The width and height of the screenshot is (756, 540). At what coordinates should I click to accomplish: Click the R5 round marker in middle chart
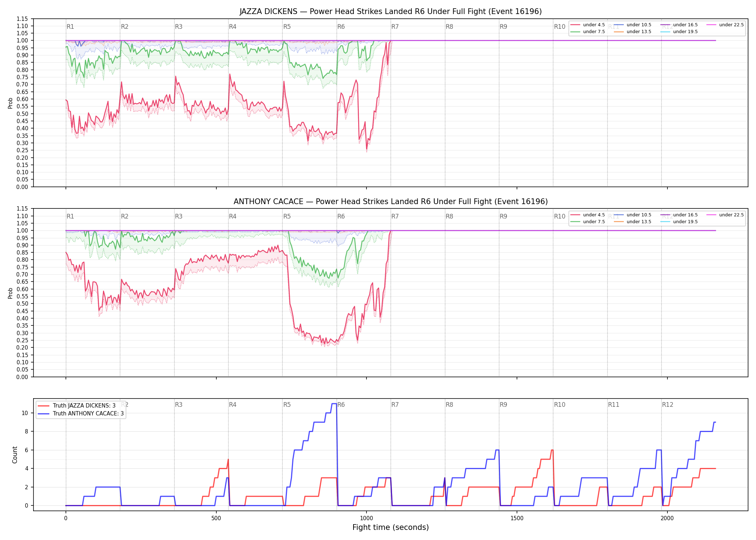(287, 216)
